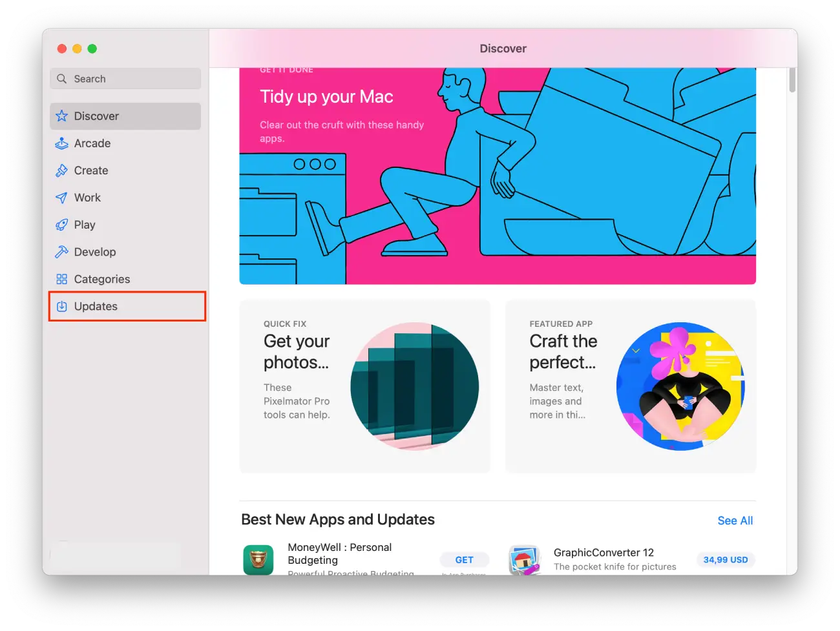Open the Tidy up your Mac banner
This screenshot has width=840, height=631.
point(498,176)
